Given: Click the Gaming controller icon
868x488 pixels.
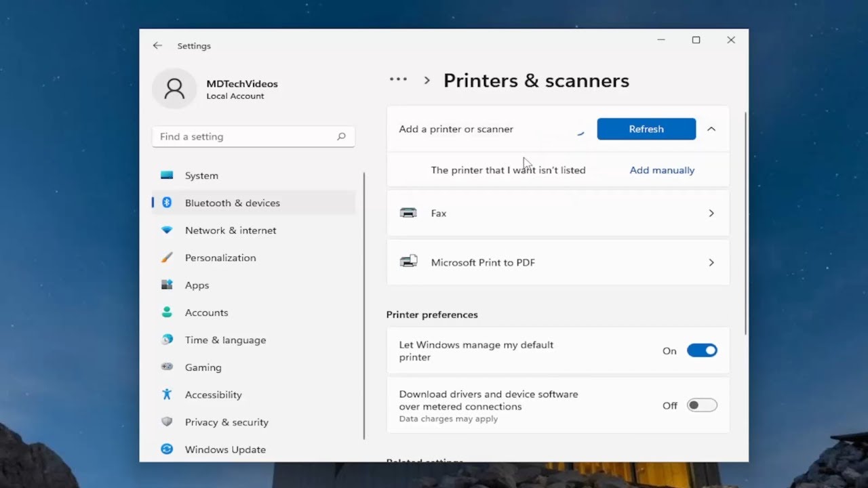Looking at the screenshot, I should click(x=167, y=367).
